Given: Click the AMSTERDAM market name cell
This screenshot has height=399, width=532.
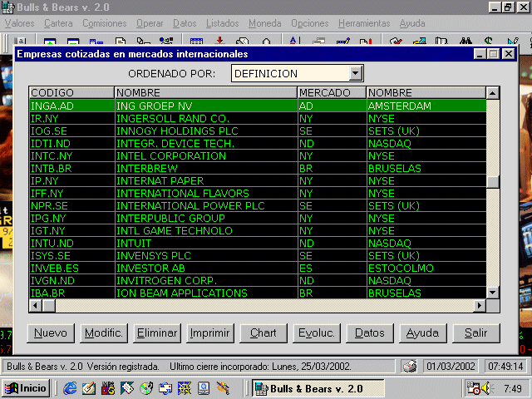Looking at the screenshot, I should click(x=426, y=106).
